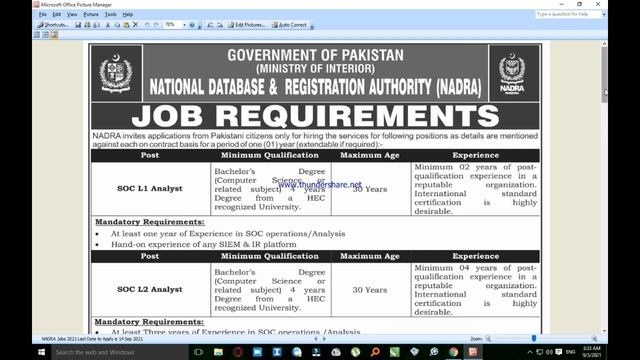The width and height of the screenshot is (640, 360).
Task: Click 'SOC L2 Analyst' text
Action: click(150, 289)
